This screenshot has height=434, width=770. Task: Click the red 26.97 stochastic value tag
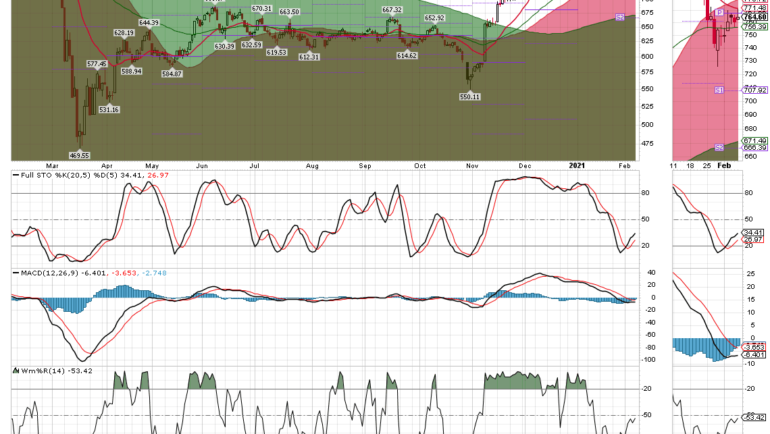[x=753, y=240]
